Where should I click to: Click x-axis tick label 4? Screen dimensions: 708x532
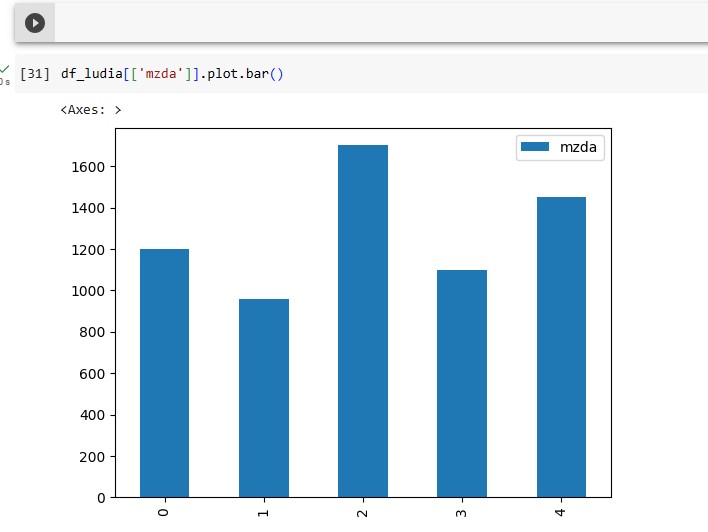pyautogui.click(x=561, y=512)
